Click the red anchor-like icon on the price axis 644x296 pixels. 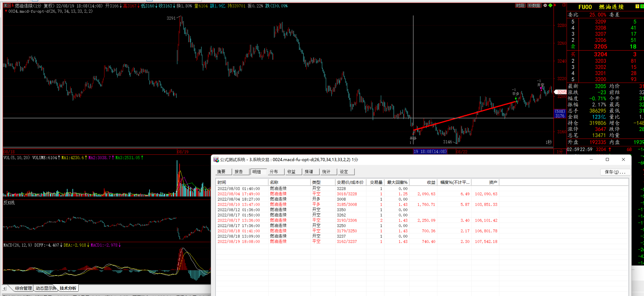tap(555, 5)
